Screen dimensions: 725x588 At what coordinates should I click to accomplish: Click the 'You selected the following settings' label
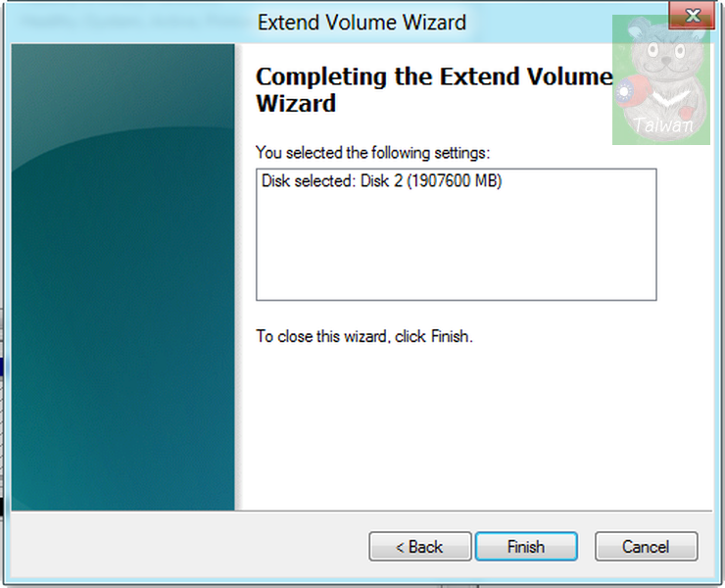coord(372,153)
